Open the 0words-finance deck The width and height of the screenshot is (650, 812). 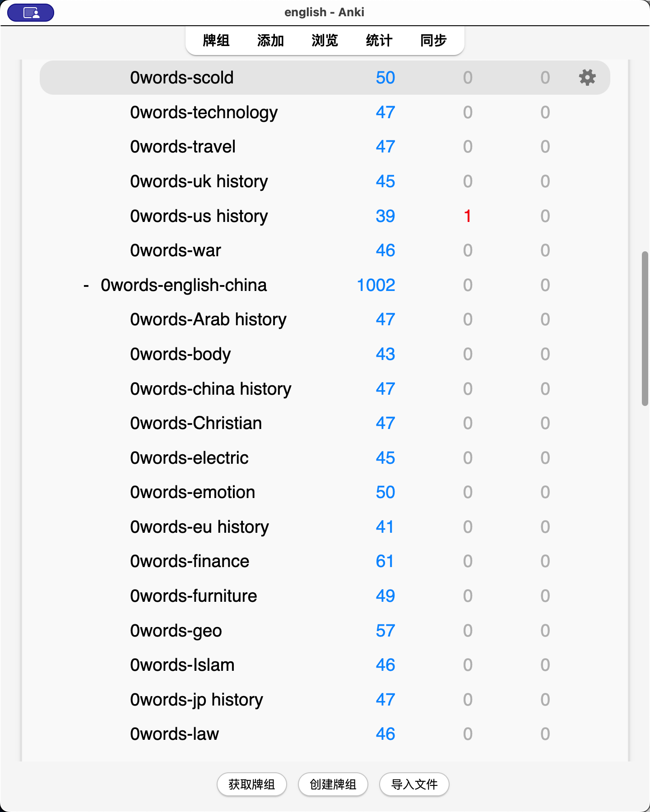pos(190,561)
